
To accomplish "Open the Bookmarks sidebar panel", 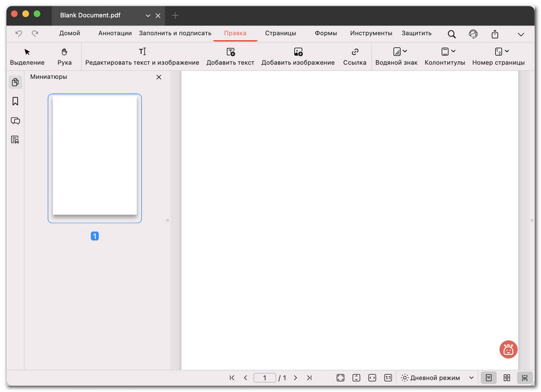I will tap(15, 101).
